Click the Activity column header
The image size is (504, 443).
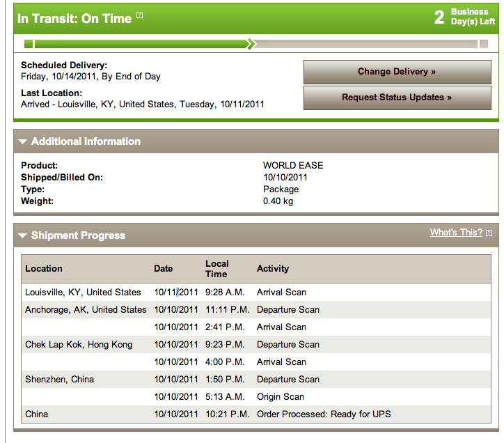pyautogui.click(x=273, y=269)
